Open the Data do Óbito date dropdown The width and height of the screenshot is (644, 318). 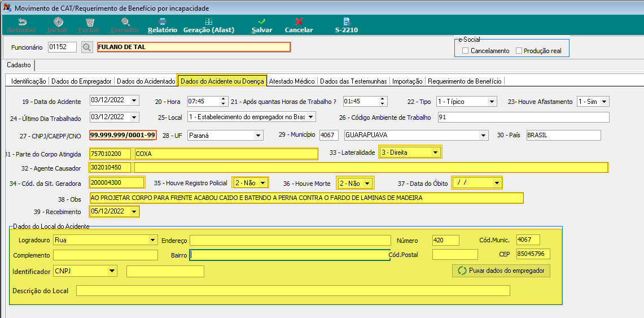[x=497, y=183]
